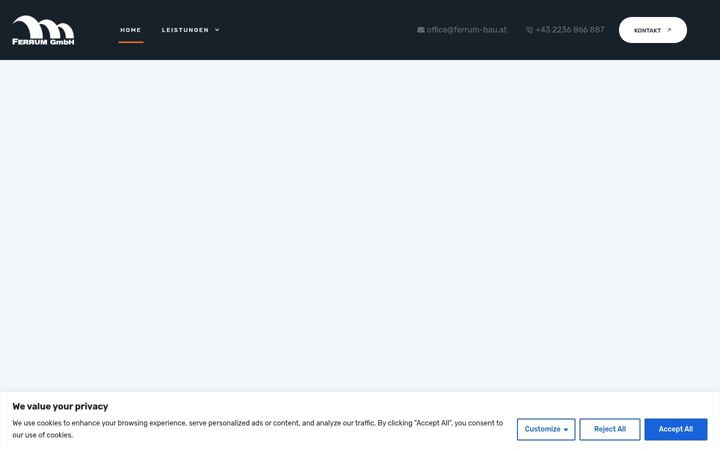This screenshot has height=450, width=720.
Task: Expand the Leistungen dropdown chevron
Action: click(217, 30)
